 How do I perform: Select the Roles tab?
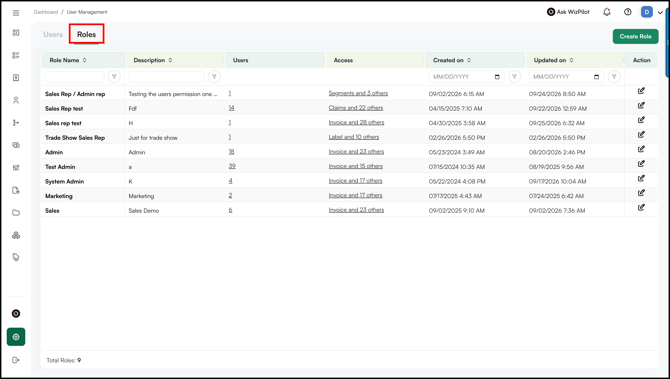tap(86, 35)
